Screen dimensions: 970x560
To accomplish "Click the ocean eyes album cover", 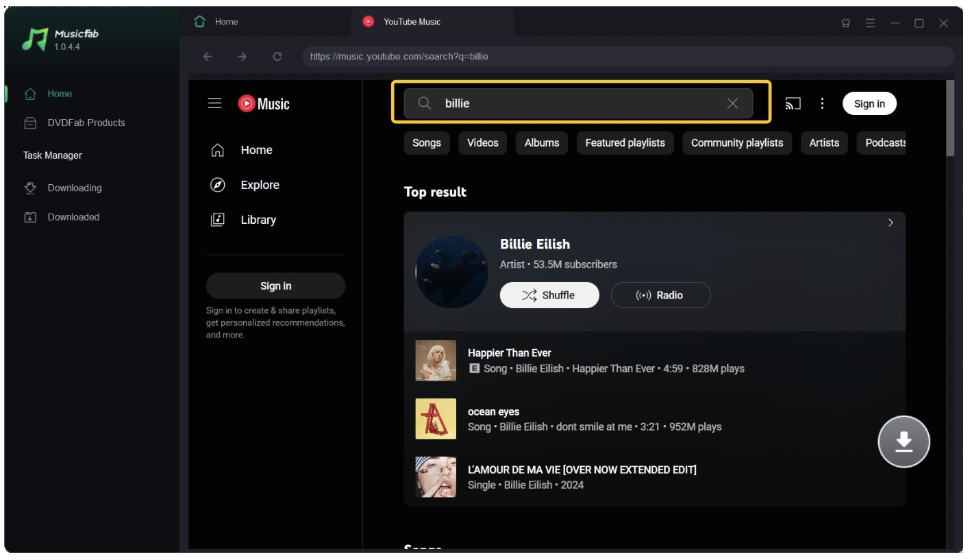I will pos(436,419).
